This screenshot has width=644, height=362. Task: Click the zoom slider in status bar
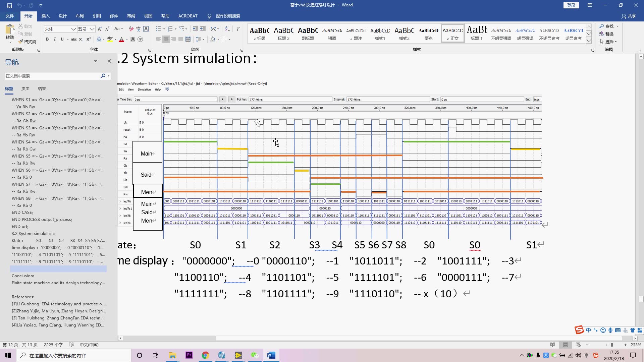click(612, 345)
